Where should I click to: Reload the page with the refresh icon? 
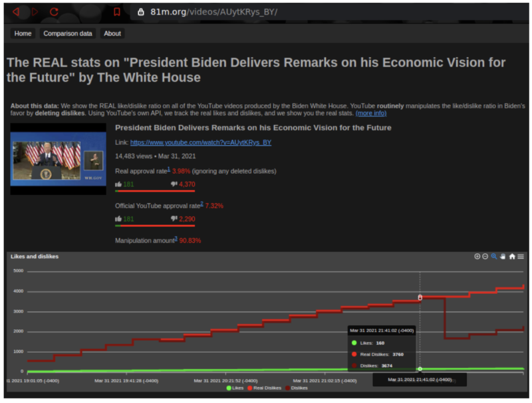point(55,12)
